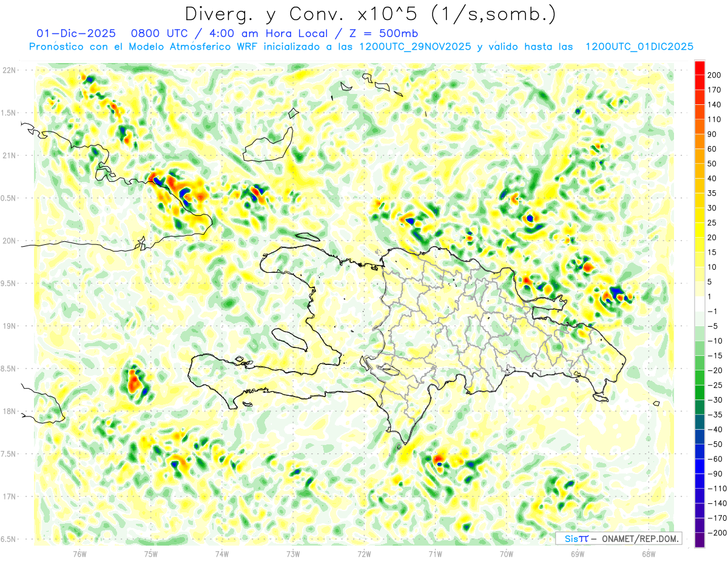Click the "68W" longitude label
Image resolution: width=728 pixels, height=562 pixels.
(648, 553)
